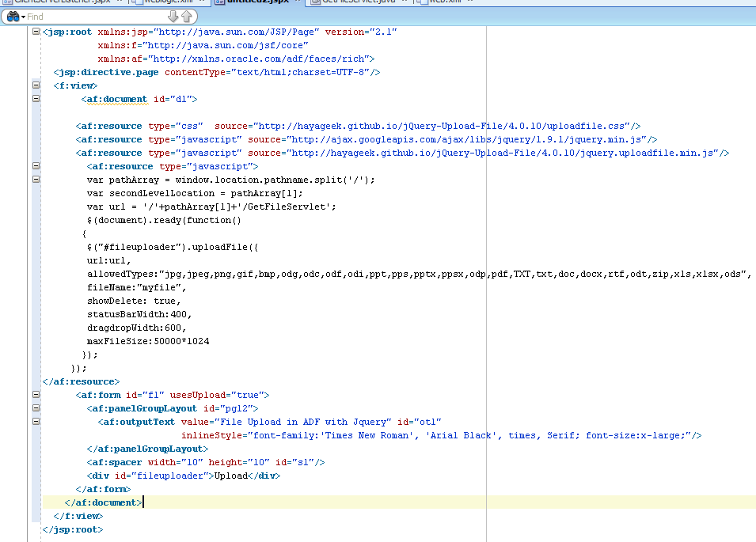Viewport: 756px width, 542px height.
Task: Open the ClientServerListener.jspx tab
Action: [x=57, y=2]
